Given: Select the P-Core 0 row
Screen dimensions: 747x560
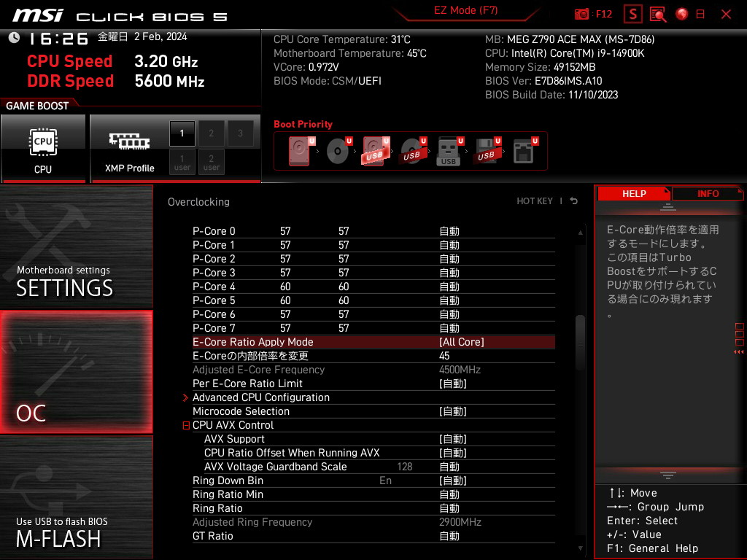Looking at the screenshot, I should 373,231.
